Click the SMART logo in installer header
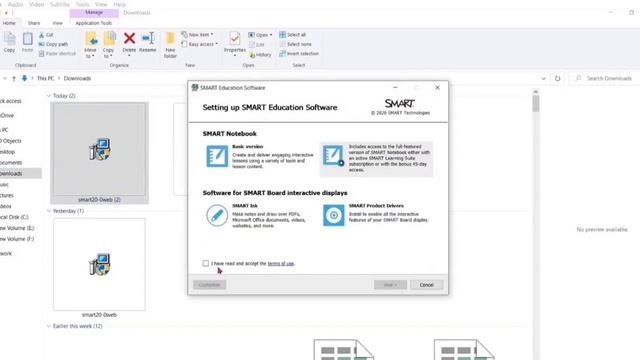This screenshot has height=360, width=640. [x=400, y=103]
